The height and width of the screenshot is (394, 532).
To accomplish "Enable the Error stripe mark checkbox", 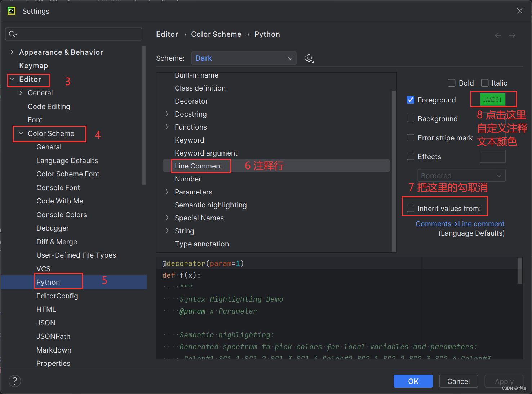I will click(411, 138).
